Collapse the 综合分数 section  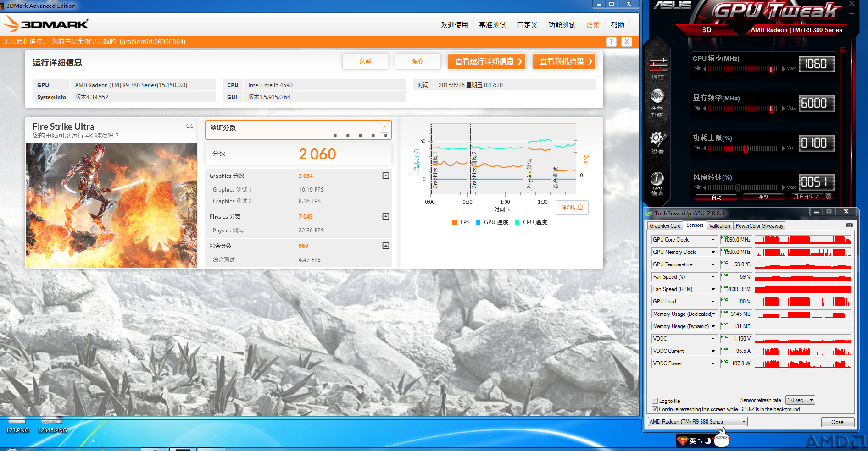[x=386, y=246]
